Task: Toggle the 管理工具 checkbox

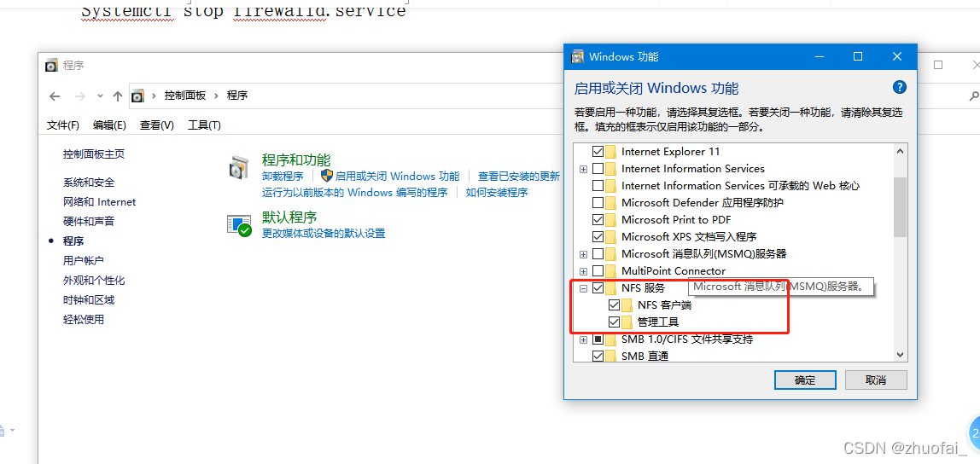Action: [615, 322]
